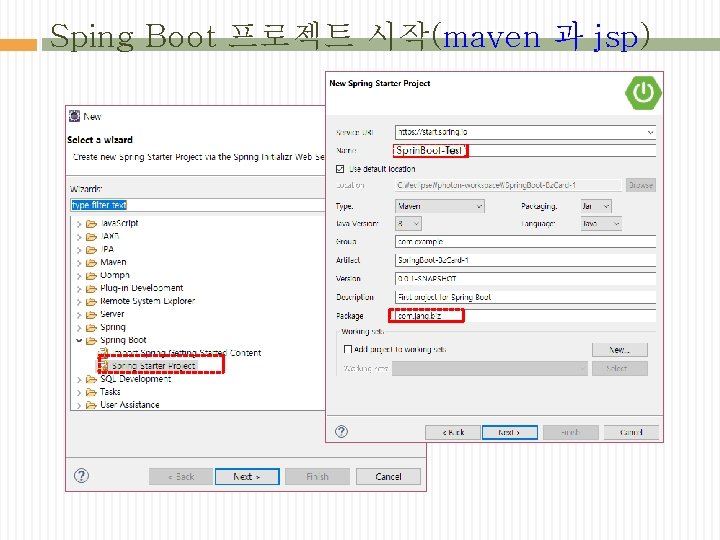Enable Add project to working sets
This screenshot has height=540, width=720.
pos(348,349)
